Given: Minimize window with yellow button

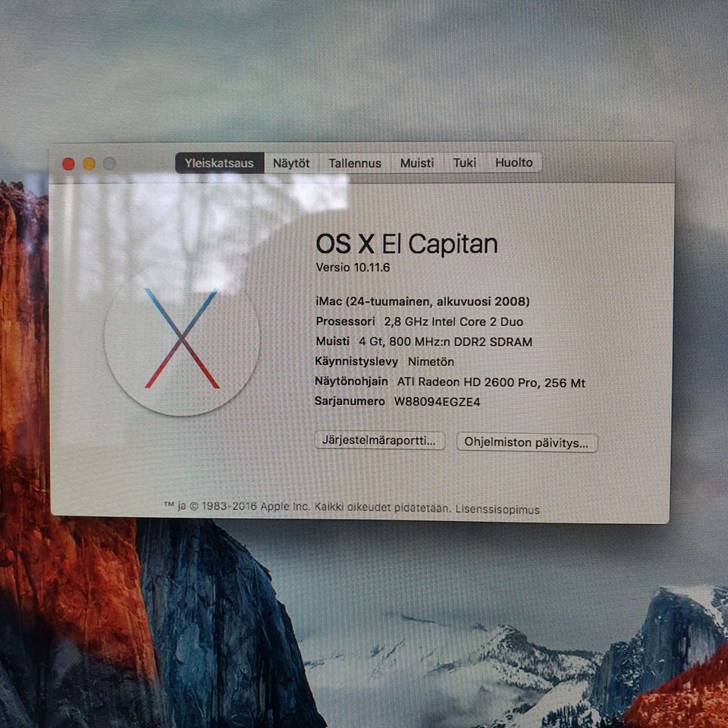Looking at the screenshot, I should point(89,164).
